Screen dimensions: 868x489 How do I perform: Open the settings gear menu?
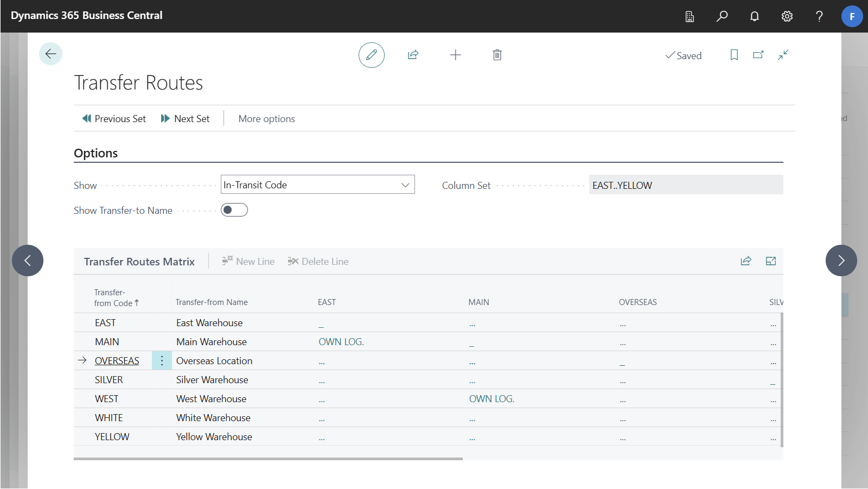[x=787, y=16]
